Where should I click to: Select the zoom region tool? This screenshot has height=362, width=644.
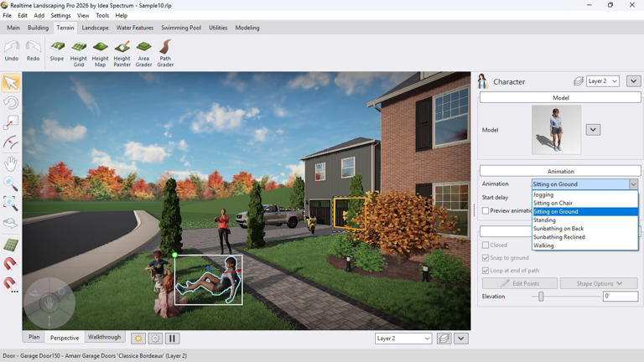click(11, 203)
